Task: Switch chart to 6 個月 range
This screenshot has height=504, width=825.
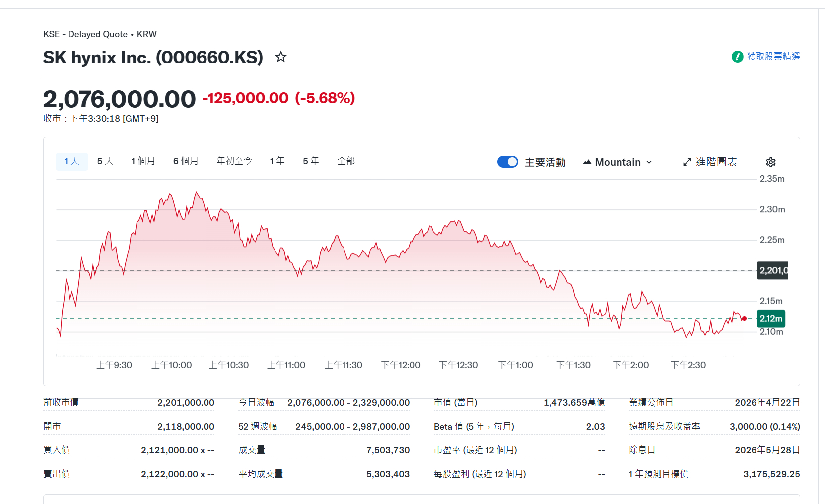Action: click(x=186, y=161)
